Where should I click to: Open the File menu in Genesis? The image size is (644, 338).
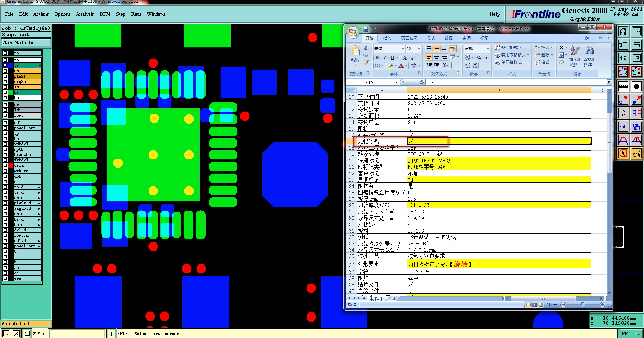click(x=9, y=14)
